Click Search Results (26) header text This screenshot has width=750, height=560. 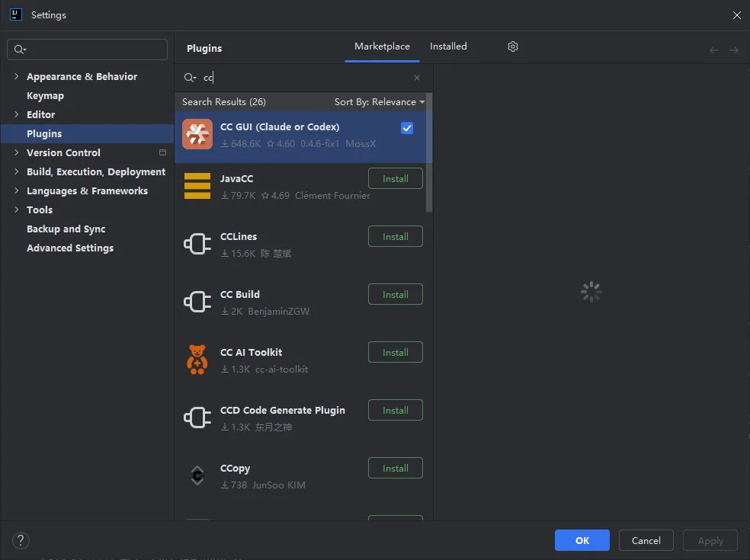click(224, 102)
